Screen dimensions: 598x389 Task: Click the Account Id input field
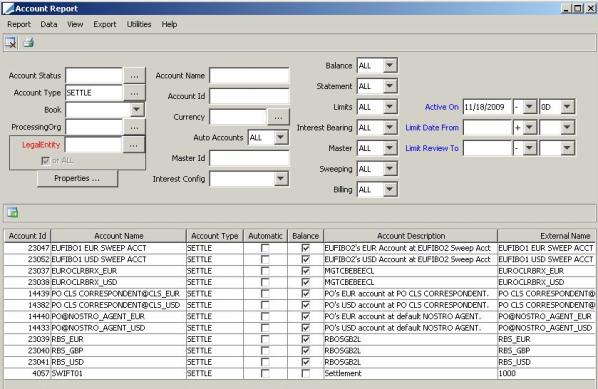pos(249,96)
